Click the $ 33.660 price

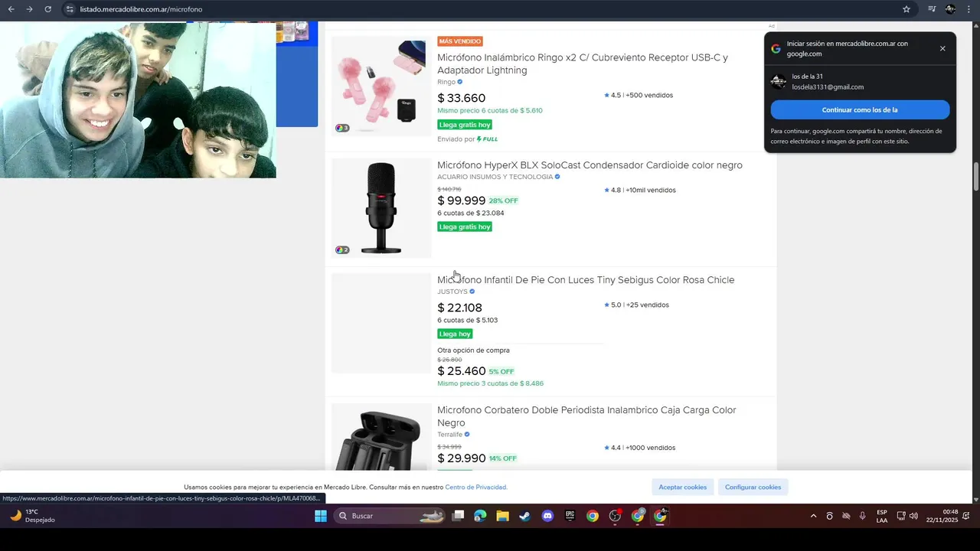click(461, 98)
